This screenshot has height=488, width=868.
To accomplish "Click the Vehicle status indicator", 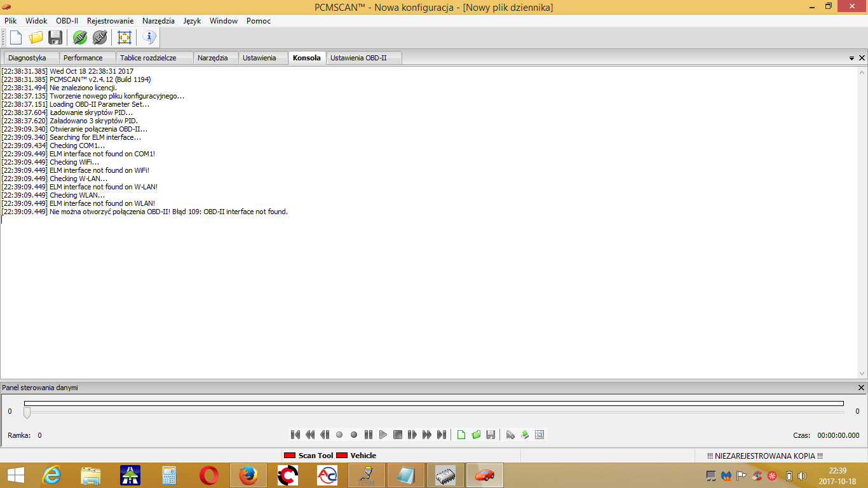I will click(356, 456).
